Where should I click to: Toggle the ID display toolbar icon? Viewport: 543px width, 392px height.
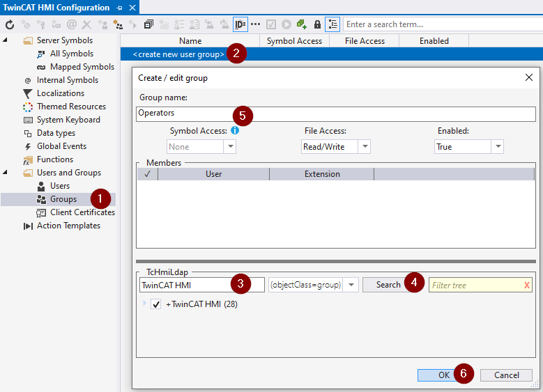240,24
